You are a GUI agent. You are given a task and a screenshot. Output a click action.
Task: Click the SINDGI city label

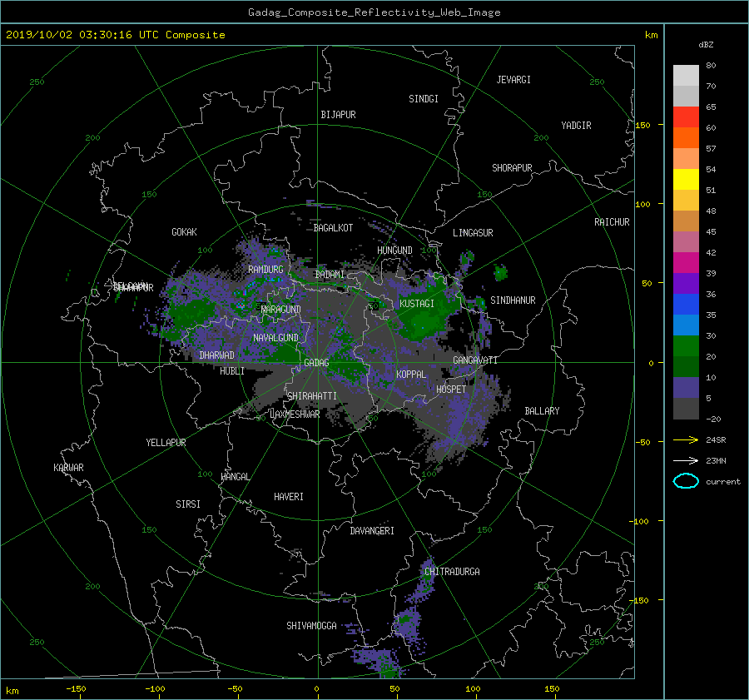point(424,99)
